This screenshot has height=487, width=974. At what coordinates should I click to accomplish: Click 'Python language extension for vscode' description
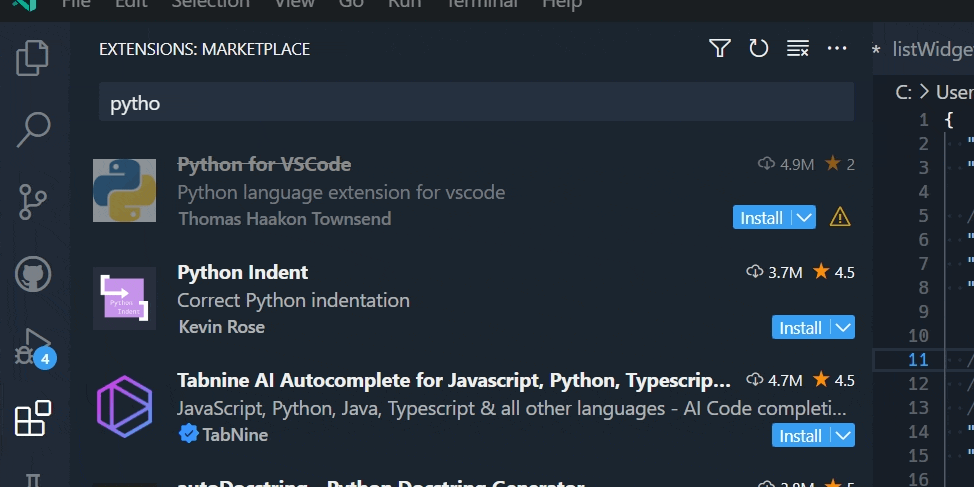[x=341, y=193]
